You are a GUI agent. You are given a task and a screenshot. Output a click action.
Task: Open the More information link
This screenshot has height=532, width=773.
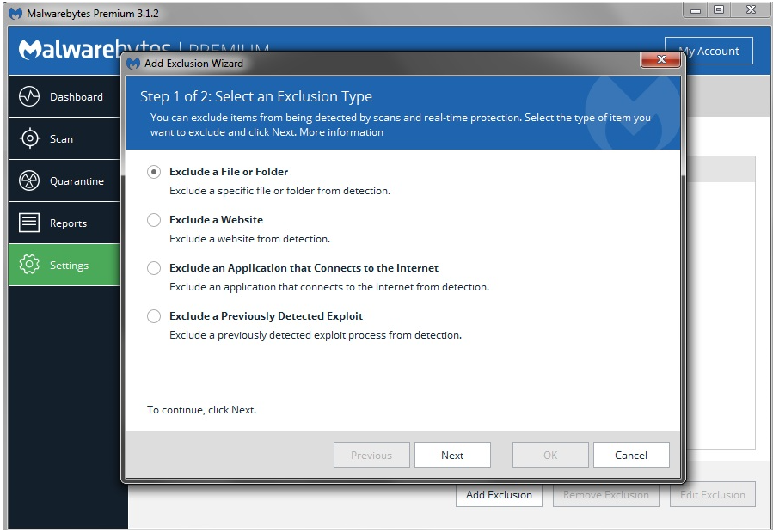341,132
